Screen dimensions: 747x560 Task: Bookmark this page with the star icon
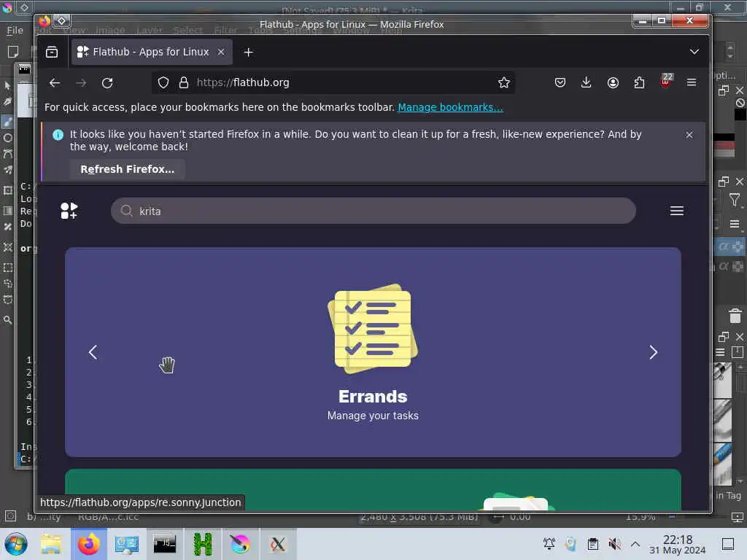[503, 83]
